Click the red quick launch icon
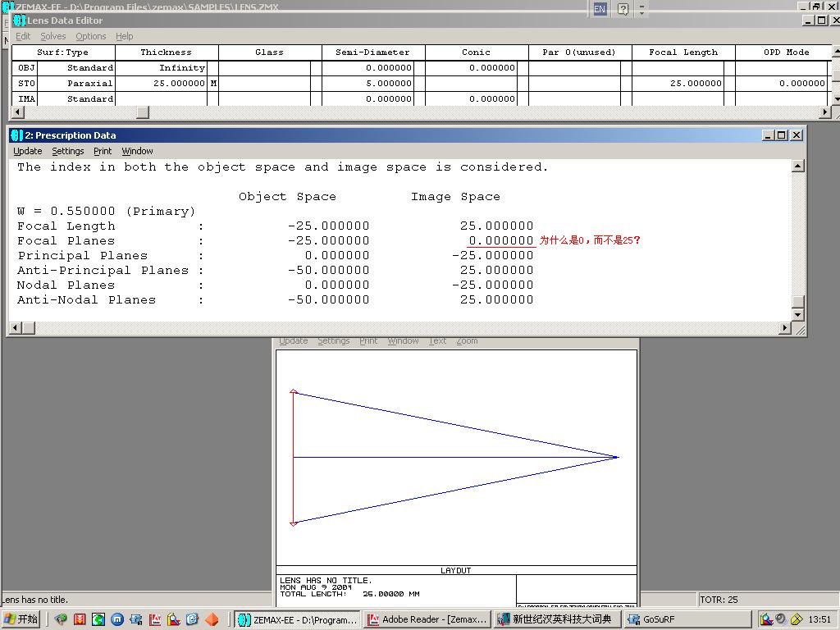840x630 pixels. click(80, 619)
